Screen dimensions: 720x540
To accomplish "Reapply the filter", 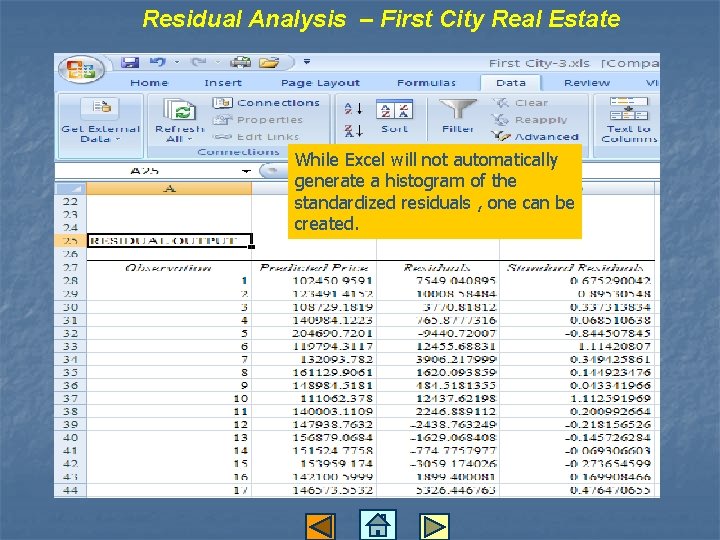I will [529, 120].
